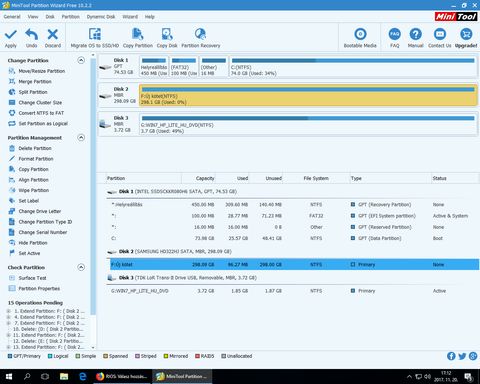
Task: Click the Upgrade cart icon
Action: coord(466,34)
